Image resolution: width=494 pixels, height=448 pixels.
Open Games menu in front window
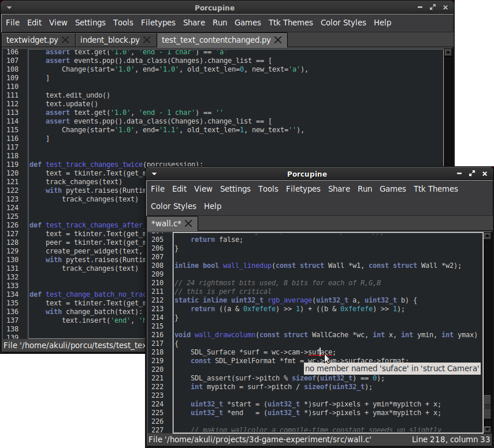(392, 189)
